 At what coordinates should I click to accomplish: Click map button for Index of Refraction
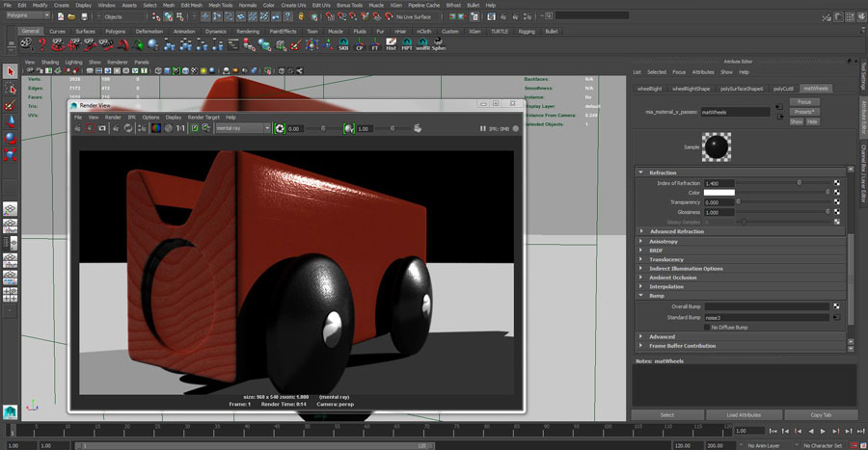836,183
